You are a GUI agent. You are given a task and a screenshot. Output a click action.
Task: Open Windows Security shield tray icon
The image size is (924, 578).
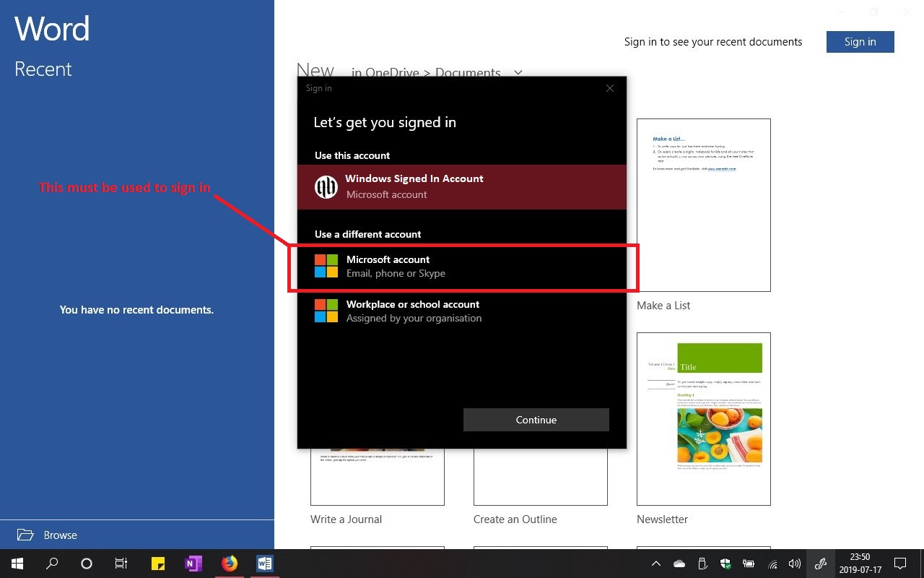(x=725, y=564)
